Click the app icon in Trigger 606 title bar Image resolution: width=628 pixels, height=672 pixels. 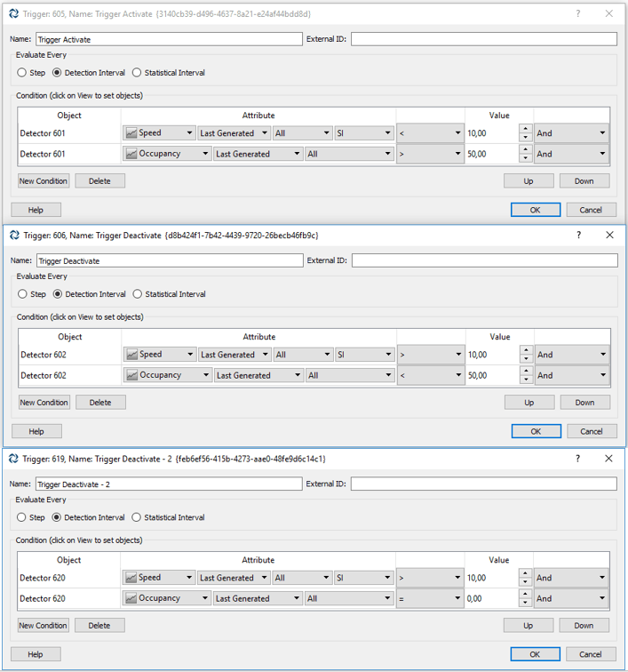[x=14, y=236]
